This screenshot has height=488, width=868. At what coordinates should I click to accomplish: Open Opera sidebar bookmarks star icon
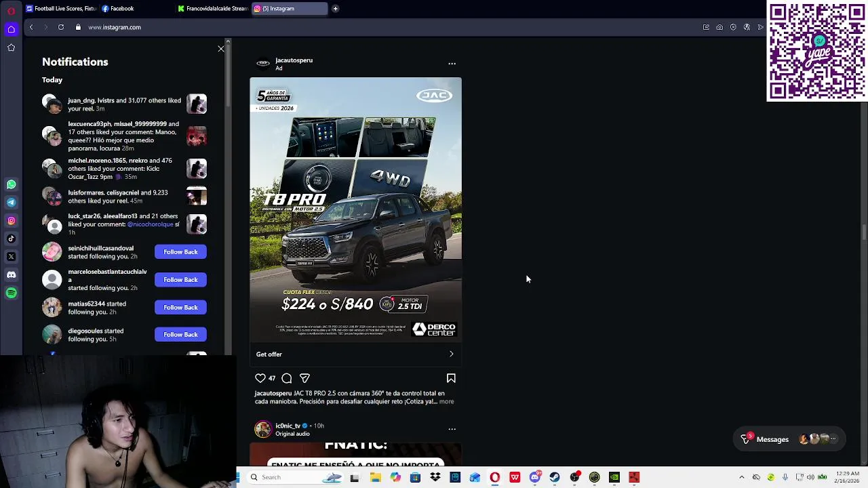coord(12,47)
